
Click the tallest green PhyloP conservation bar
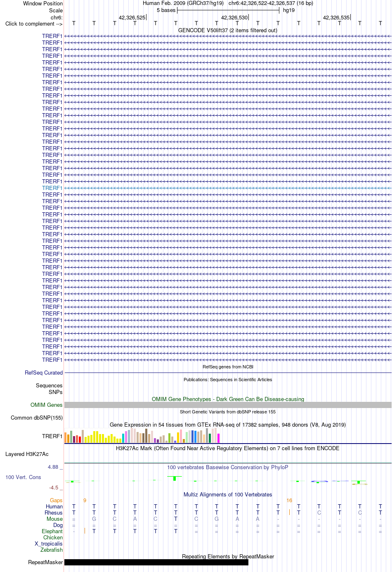click(175, 478)
